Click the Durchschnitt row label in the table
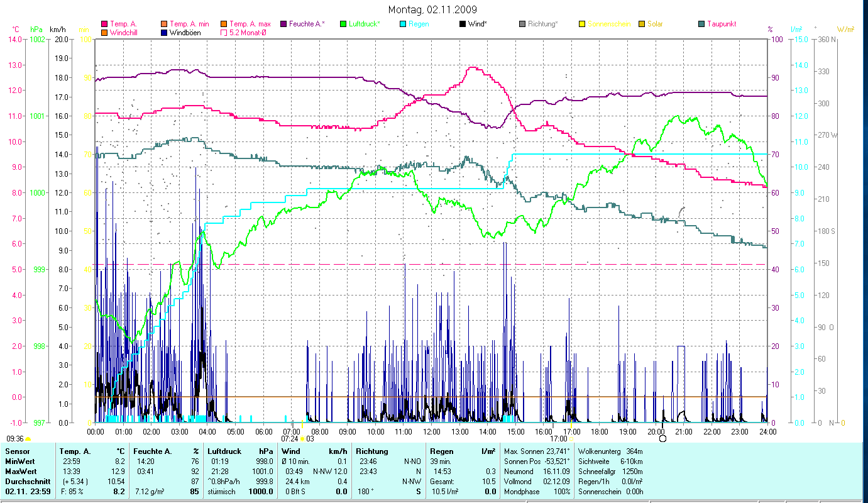Screen dimensions: 868x503 point(25,482)
